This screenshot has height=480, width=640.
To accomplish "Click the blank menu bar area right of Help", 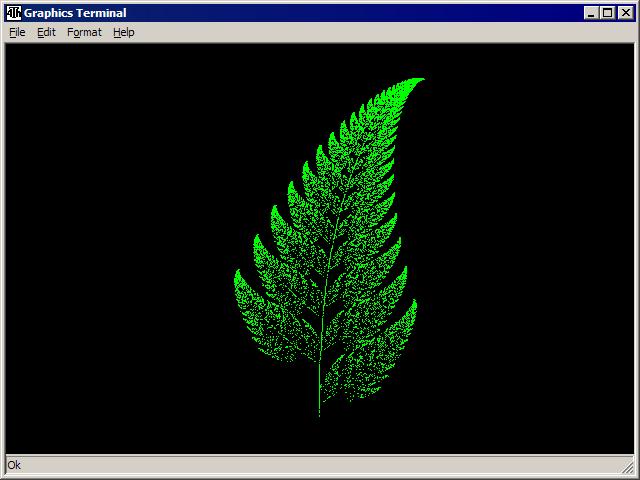I will (x=380, y=32).
